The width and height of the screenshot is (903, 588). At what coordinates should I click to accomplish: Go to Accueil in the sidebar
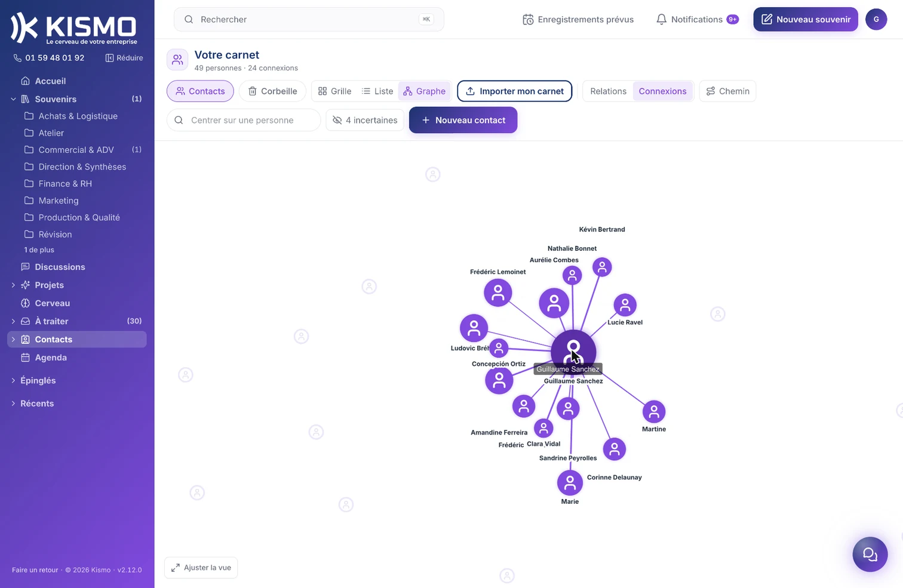coord(76,81)
